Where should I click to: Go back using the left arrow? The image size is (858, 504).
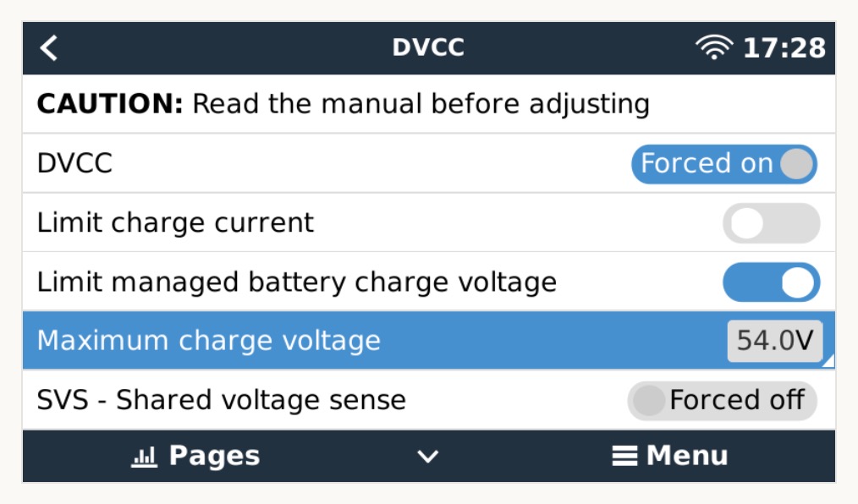pos(49,48)
